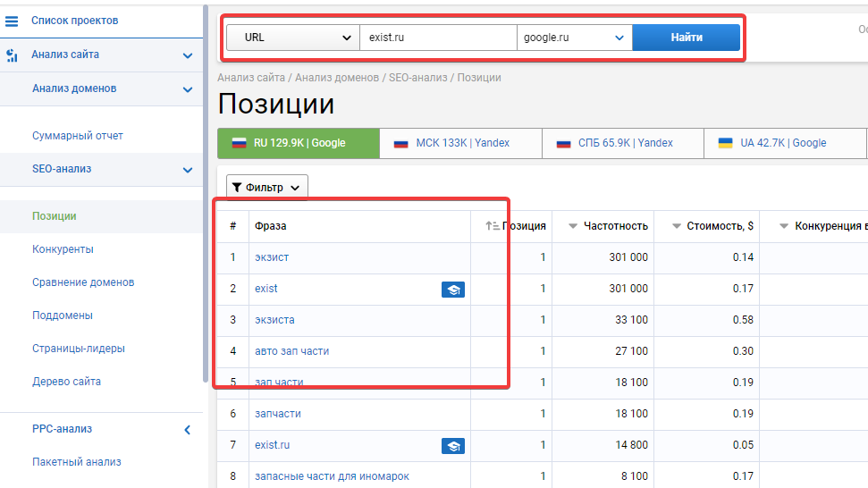Image resolution: width=868 pixels, height=488 pixels.
Task: Click Ukrainian flag in UA Google tab
Action: point(725,143)
